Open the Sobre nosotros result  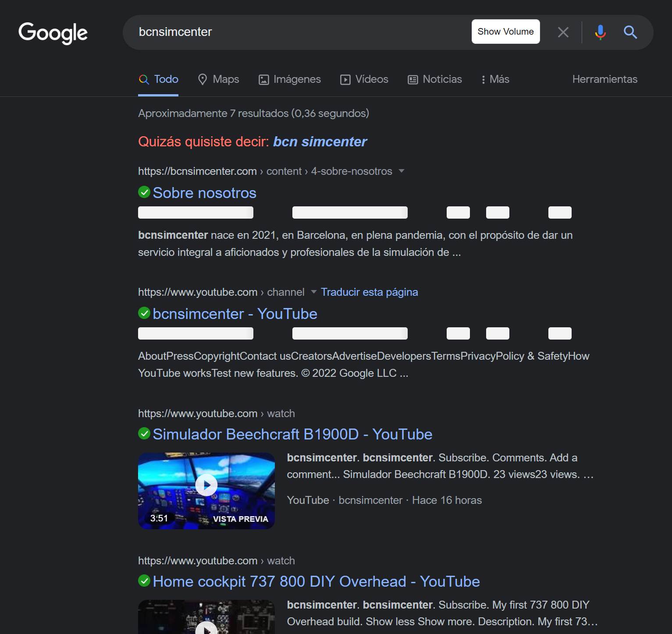pos(204,193)
